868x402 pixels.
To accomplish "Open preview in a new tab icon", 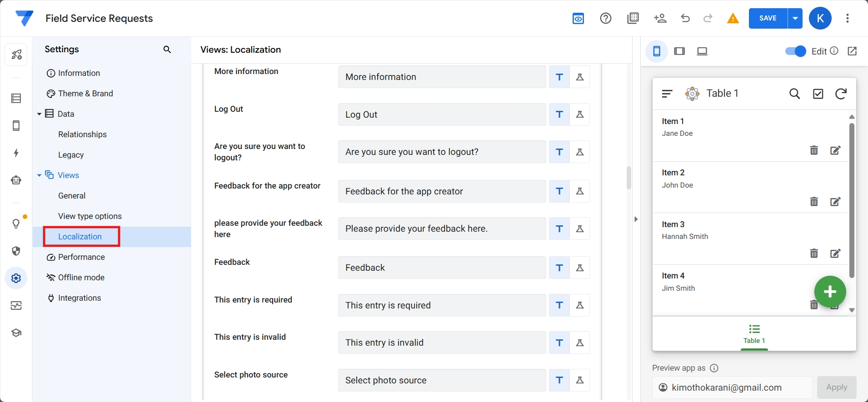I will click(x=853, y=51).
